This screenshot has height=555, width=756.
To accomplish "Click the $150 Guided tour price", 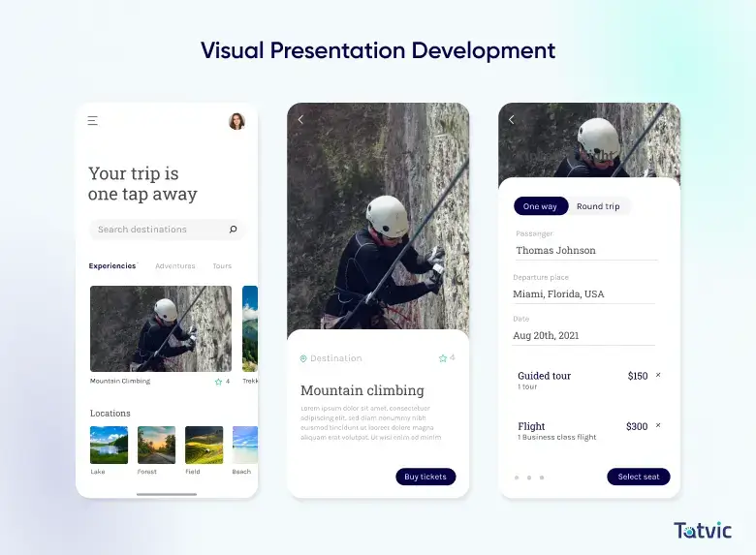I will 638,376.
